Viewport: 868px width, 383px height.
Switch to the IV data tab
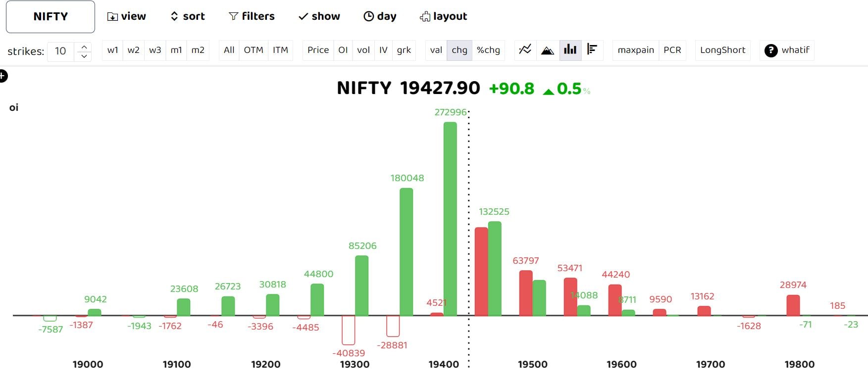383,50
